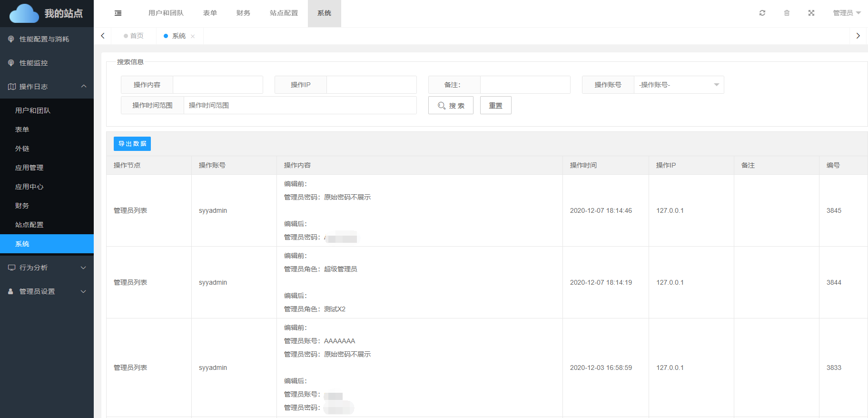Click the cloud logo 我的站点
868x418 pixels.
pyautogui.click(x=47, y=13)
